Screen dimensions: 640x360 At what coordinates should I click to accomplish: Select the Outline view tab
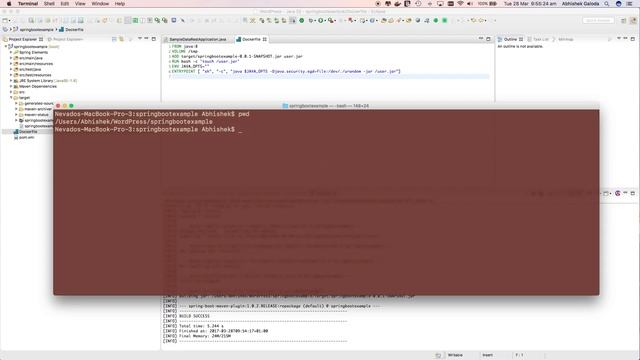[510, 39]
